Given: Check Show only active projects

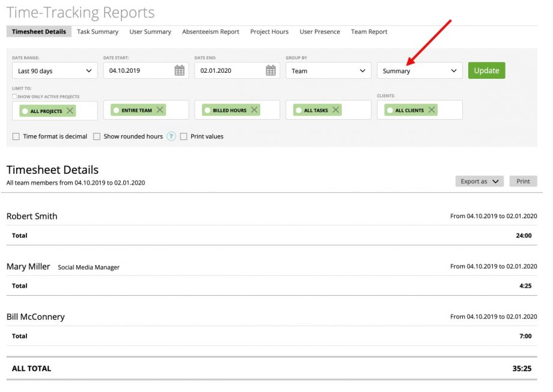Looking at the screenshot, I should point(15,96).
